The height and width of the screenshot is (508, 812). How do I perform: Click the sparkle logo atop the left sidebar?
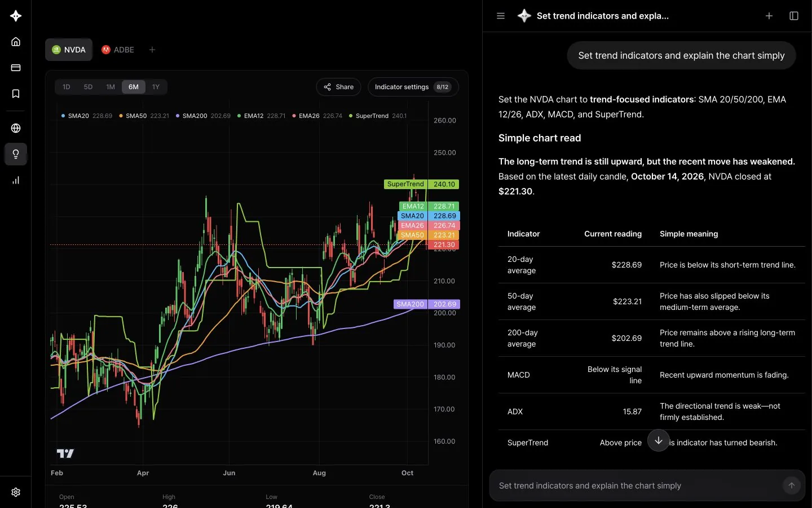[x=16, y=16]
